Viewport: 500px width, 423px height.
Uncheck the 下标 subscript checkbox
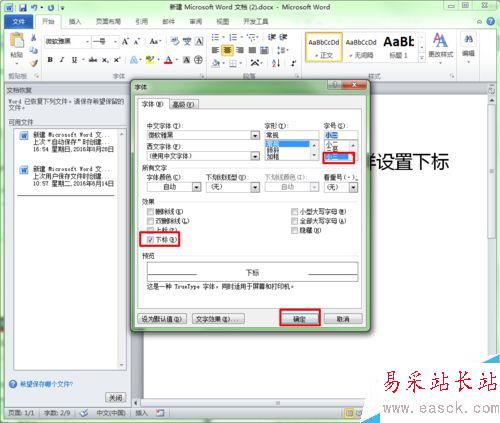150,239
